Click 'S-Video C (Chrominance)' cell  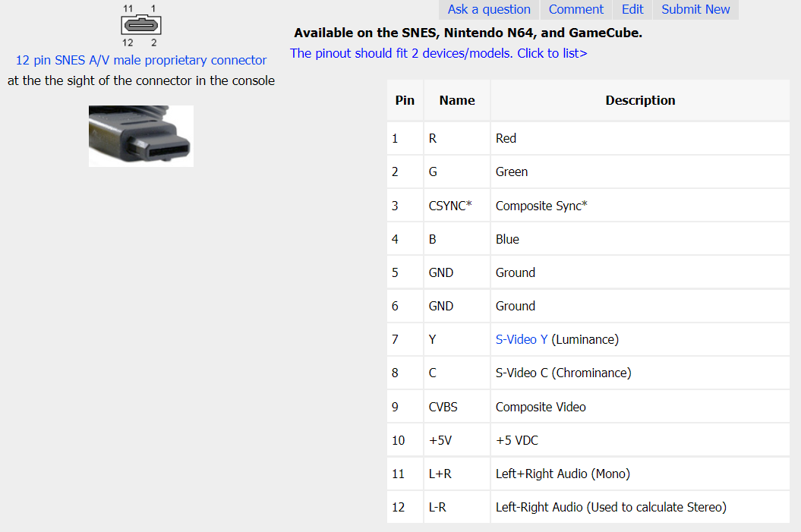click(640, 373)
